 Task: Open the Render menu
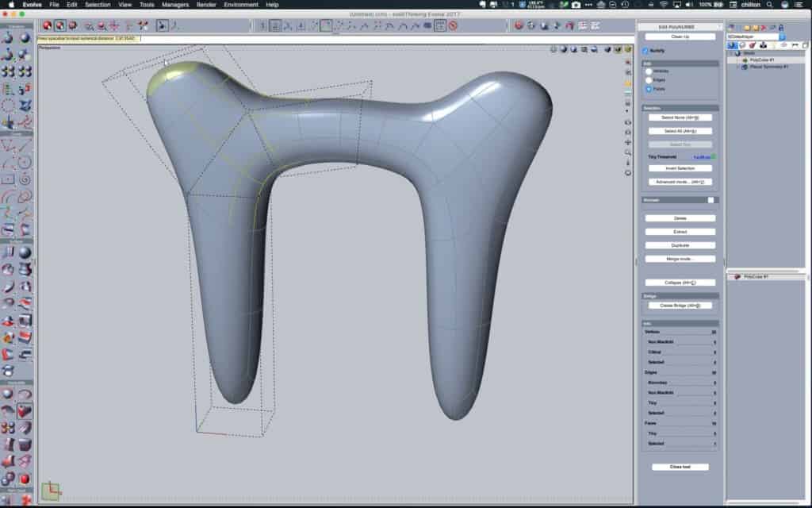coord(205,5)
